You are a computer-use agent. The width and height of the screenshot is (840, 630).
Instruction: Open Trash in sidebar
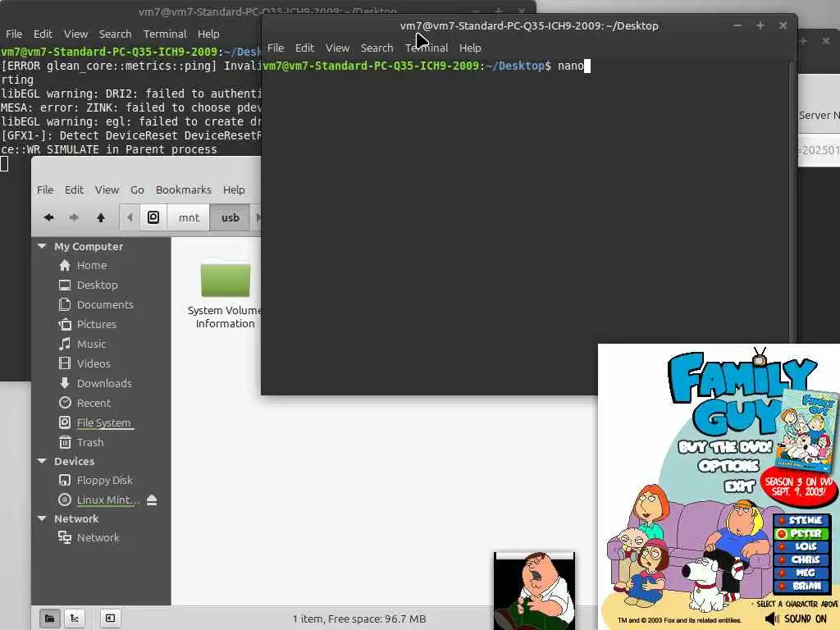coord(90,442)
